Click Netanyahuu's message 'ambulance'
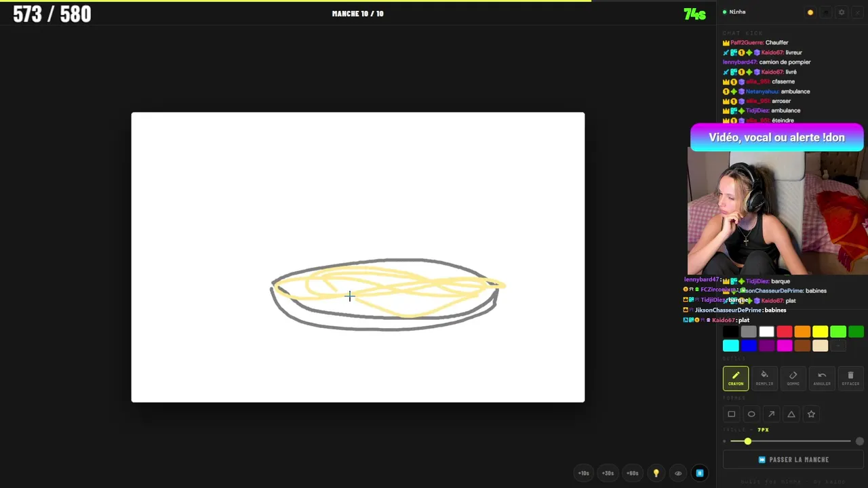 click(795, 91)
